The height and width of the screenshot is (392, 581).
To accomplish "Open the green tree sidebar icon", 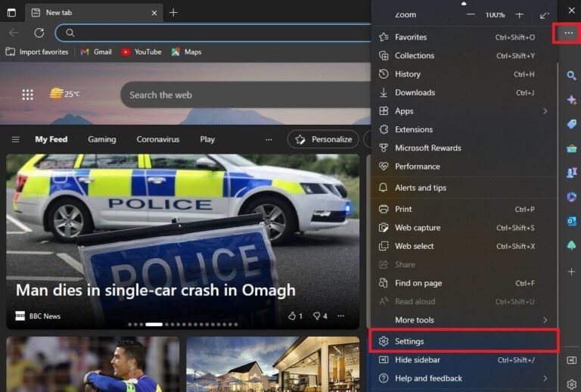I will [x=571, y=245].
